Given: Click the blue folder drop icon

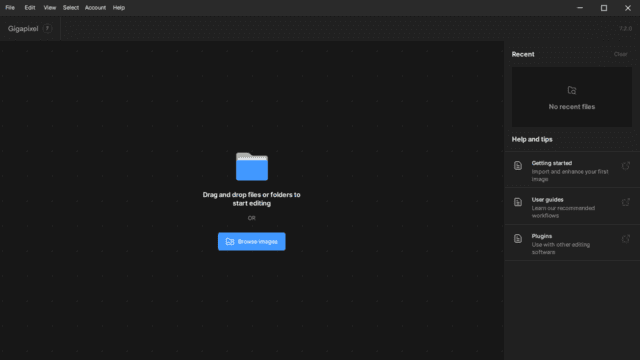Looking at the screenshot, I should tap(252, 167).
